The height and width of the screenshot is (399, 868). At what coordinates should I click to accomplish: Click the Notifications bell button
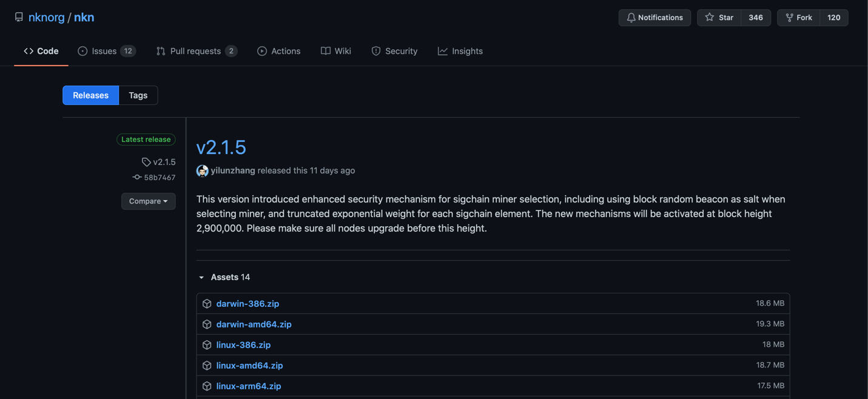click(654, 18)
